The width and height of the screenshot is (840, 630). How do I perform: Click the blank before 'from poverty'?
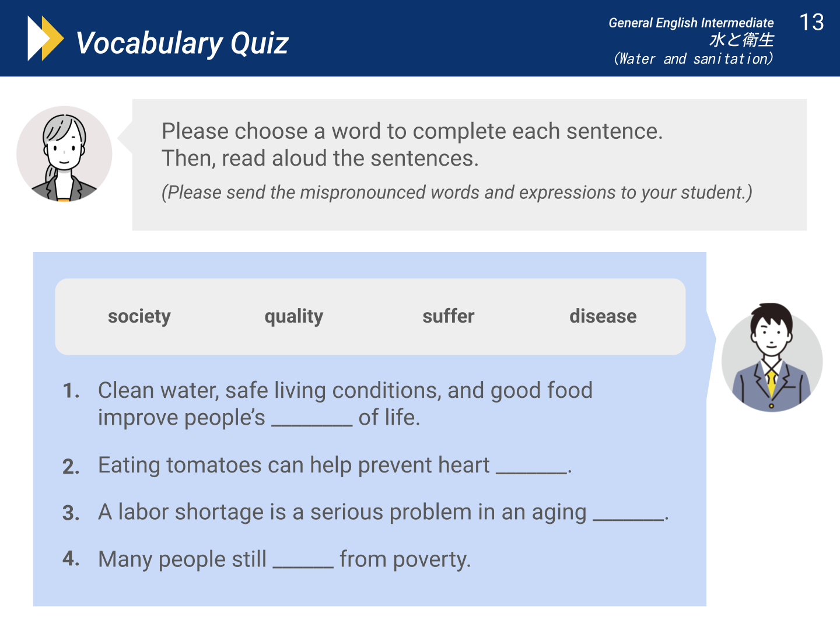point(303,562)
